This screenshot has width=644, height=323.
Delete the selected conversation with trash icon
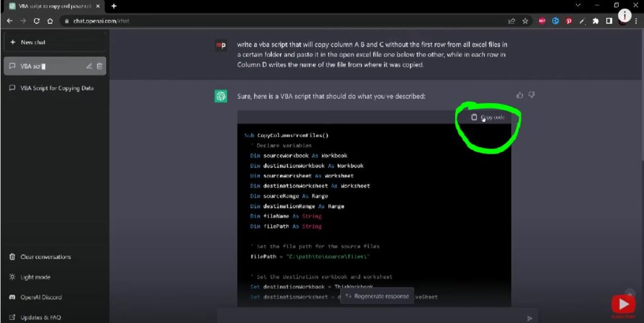click(99, 66)
